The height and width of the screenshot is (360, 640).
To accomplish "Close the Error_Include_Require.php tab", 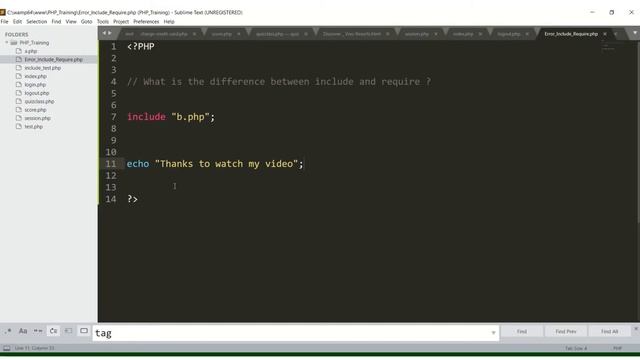I will point(605,34).
